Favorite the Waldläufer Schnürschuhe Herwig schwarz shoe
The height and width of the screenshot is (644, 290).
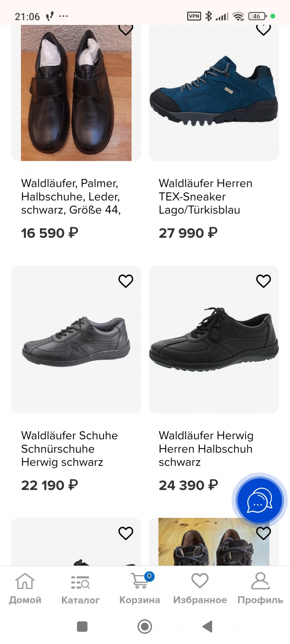126,281
